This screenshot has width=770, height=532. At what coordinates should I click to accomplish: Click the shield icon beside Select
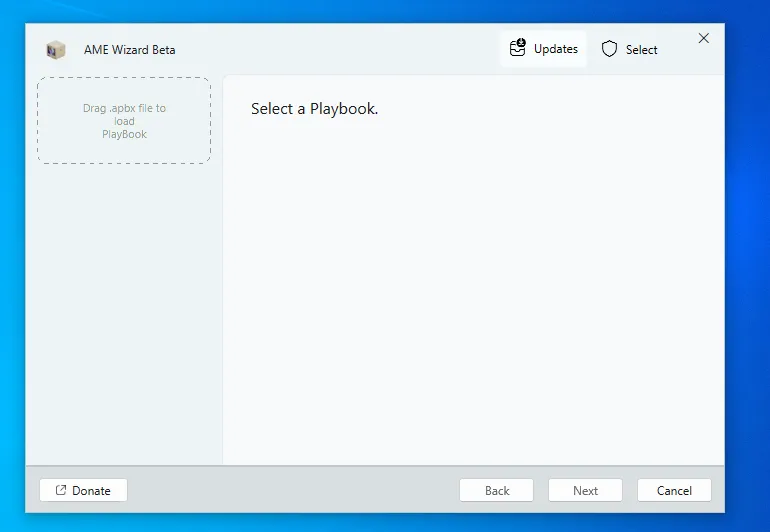609,49
